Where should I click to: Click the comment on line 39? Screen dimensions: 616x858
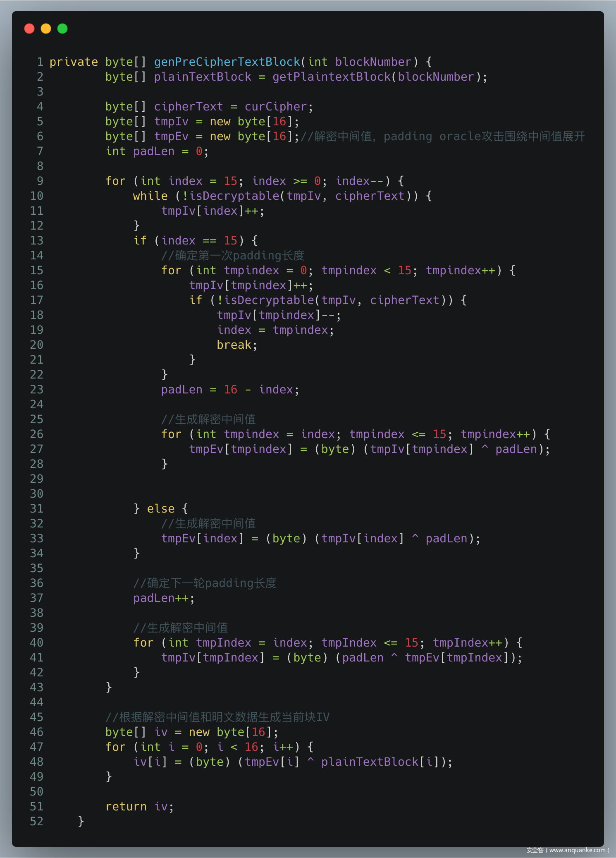click(181, 628)
